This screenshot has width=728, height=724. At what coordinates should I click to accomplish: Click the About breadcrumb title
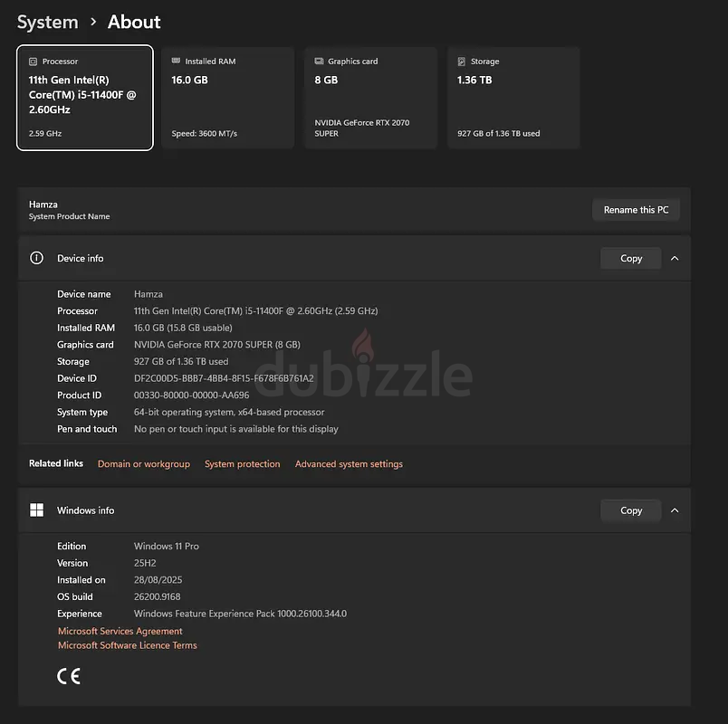pos(134,22)
